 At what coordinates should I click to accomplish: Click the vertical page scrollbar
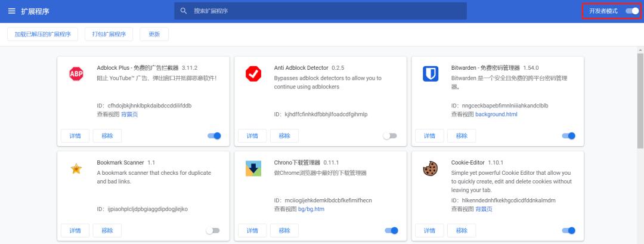(640, 101)
